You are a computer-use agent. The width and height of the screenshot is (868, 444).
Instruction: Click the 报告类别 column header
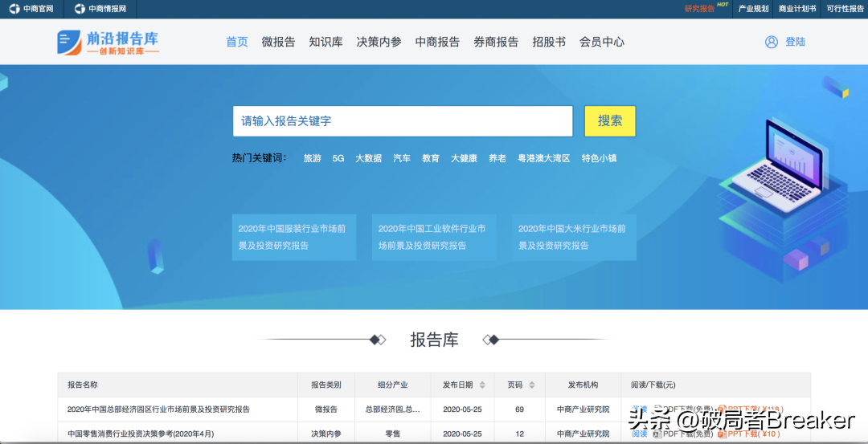326,385
